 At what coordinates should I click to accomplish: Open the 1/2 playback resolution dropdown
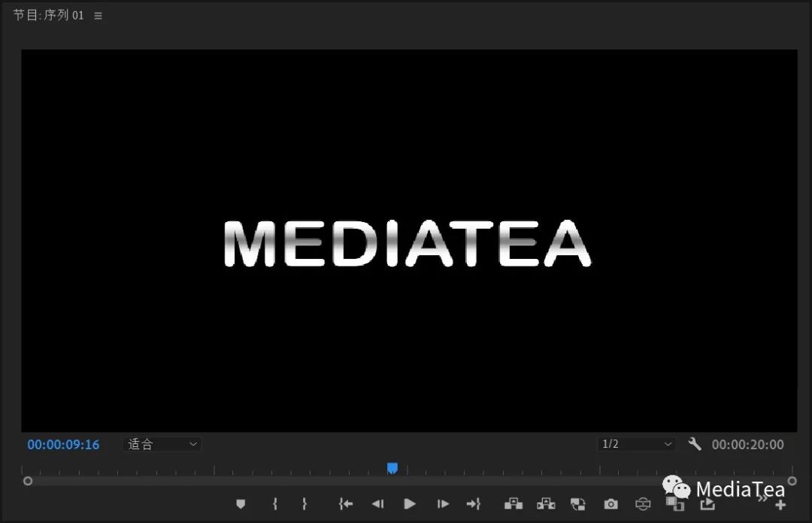coord(636,444)
